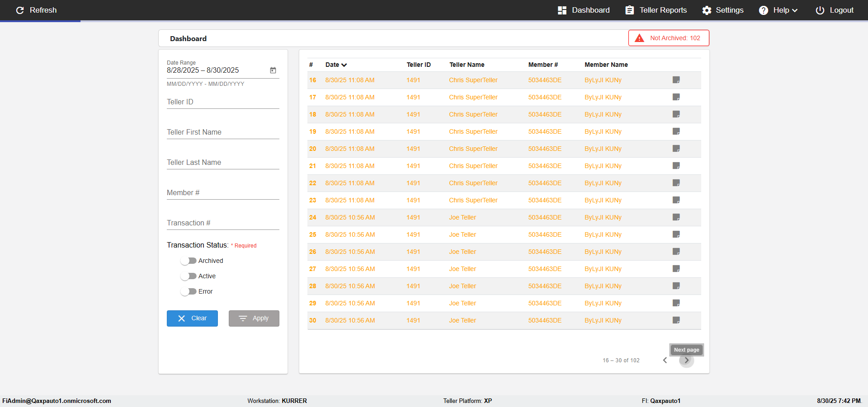Click ByLyJI KUNy in row 19
Image resolution: width=868 pixels, height=407 pixels.
coord(603,131)
